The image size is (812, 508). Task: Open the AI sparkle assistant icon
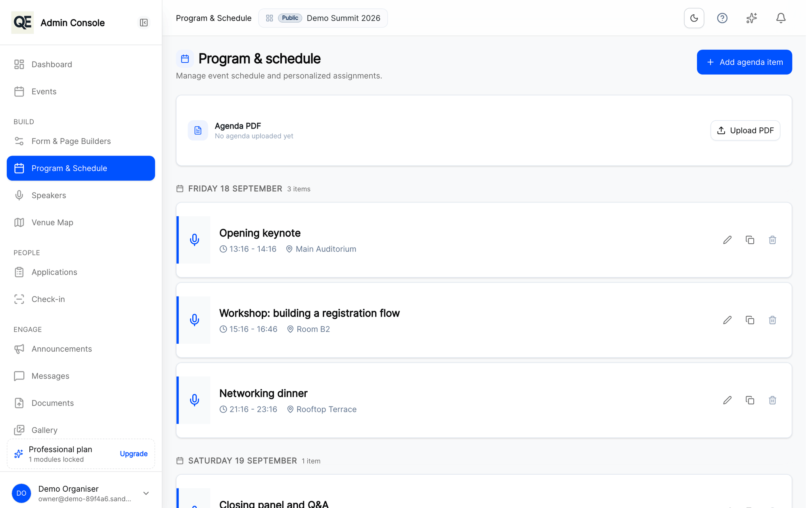pos(751,18)
